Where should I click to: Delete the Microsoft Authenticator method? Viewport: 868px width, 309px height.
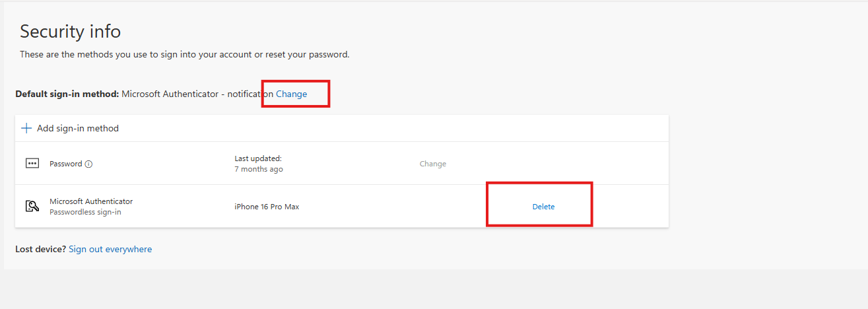[543, 207]
